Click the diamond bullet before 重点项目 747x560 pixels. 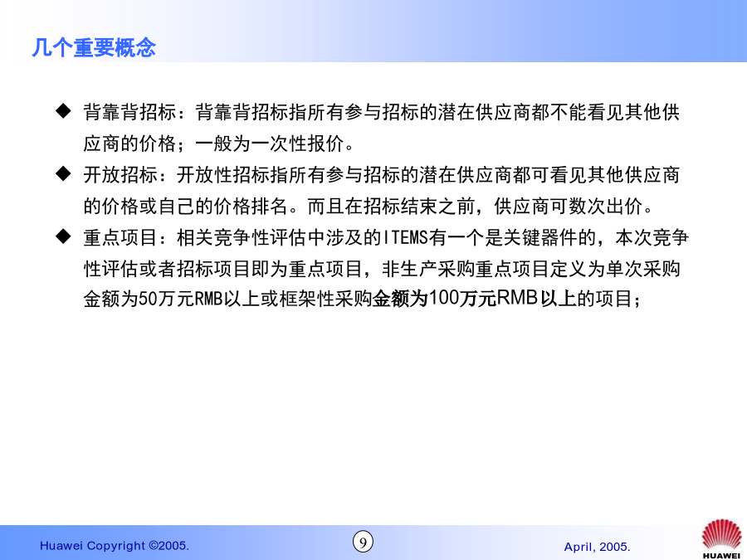pyautogui.click(x=63, y=236)
